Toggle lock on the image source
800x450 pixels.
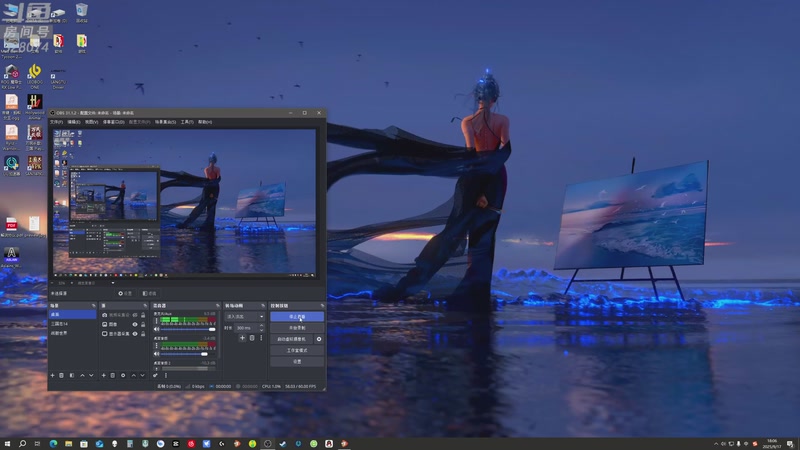[x=143, y=324]
